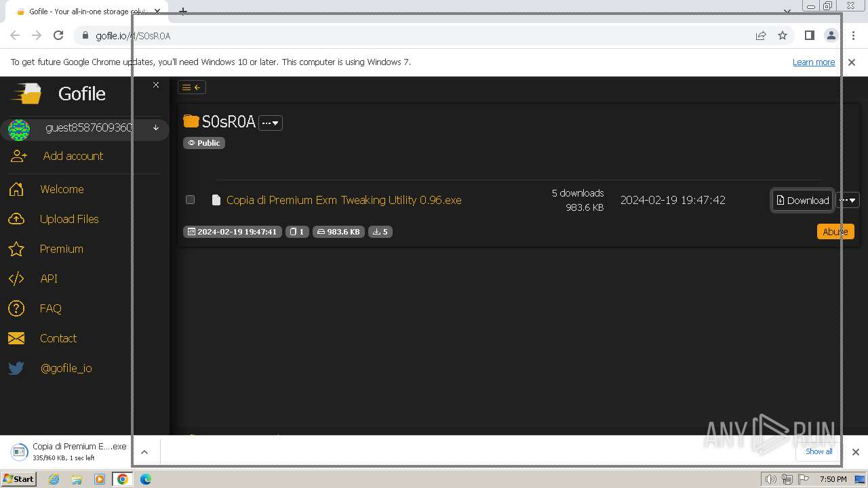Share this page icon in address bar

pos(761,35)
